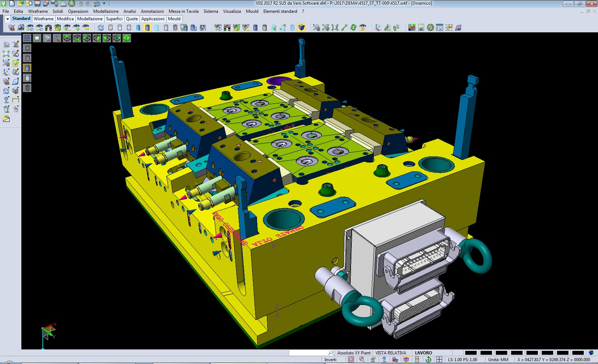Click the traffic light filter icon
Viewport: 598px width, 364px height.
(48, 28)
